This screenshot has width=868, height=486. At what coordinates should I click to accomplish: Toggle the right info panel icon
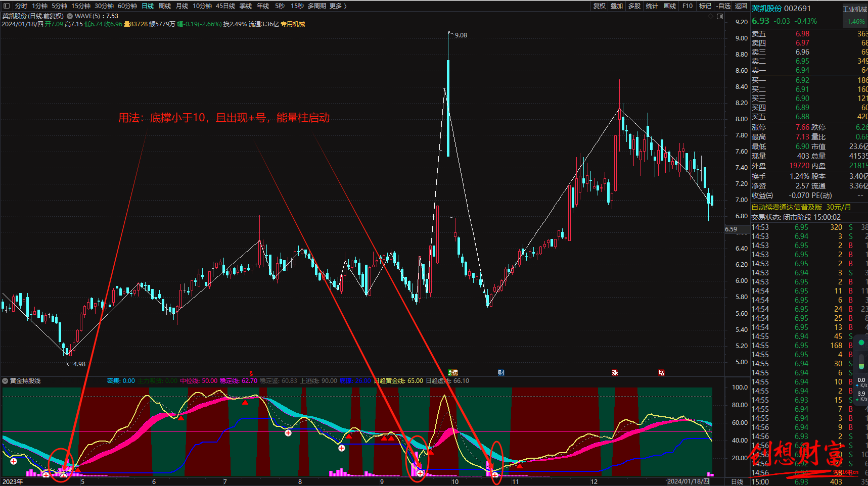coord(720,17)
